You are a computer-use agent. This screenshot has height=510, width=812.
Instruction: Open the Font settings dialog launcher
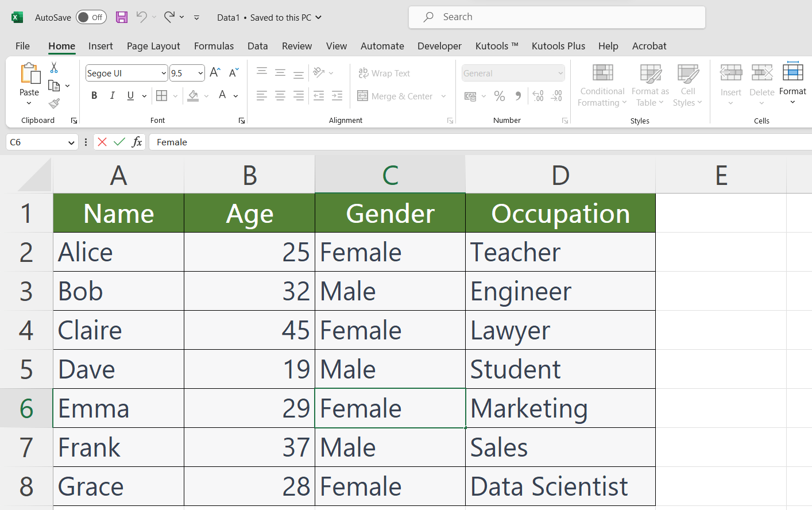(x=241, y=121)
